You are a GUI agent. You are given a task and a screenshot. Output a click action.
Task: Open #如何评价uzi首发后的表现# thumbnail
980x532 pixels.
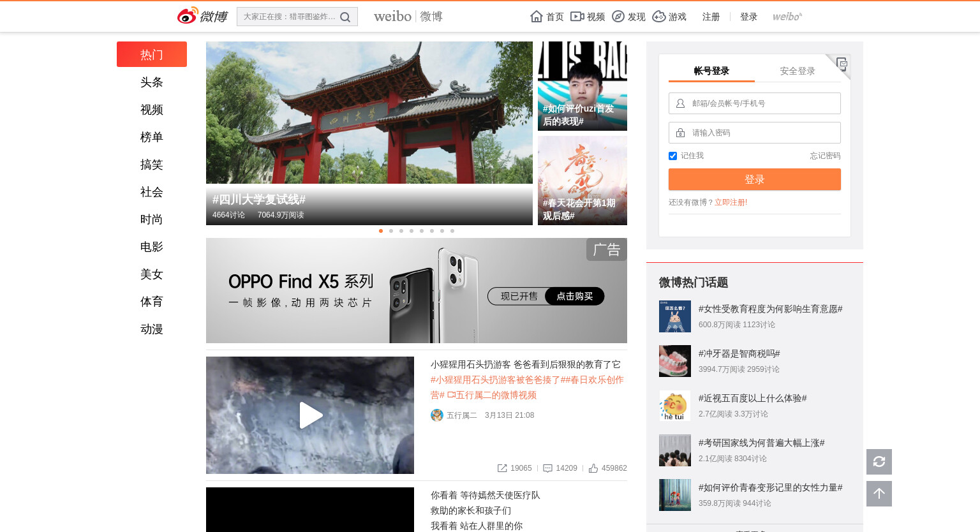(583, 86)
